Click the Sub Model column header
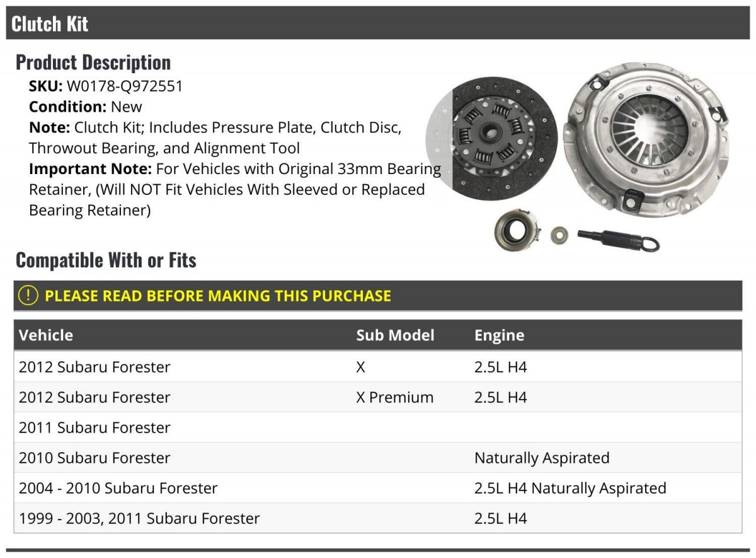Viewport: 756px width, 558px height. [395, 335]
